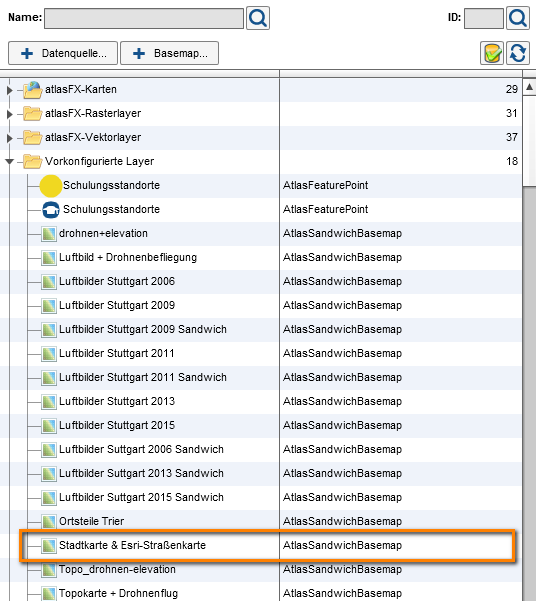
Task: Click the refresh arrows icon
Action: [x=518, y=53]
